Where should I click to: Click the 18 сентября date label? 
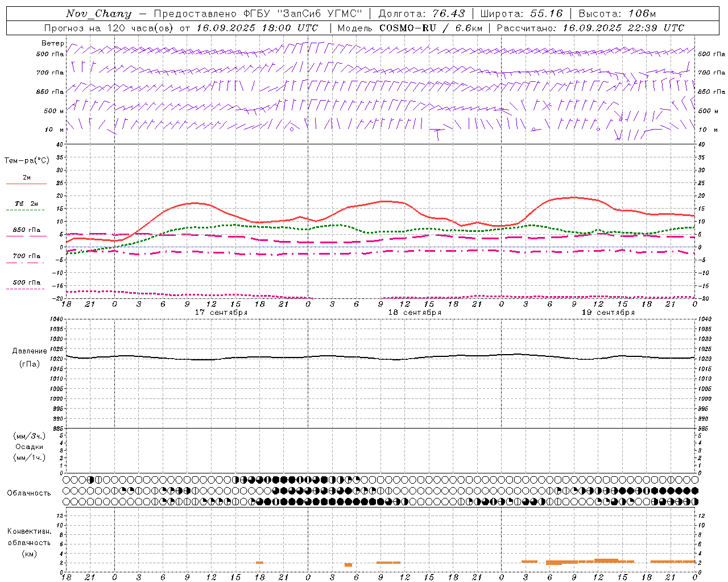click(415, 313)
